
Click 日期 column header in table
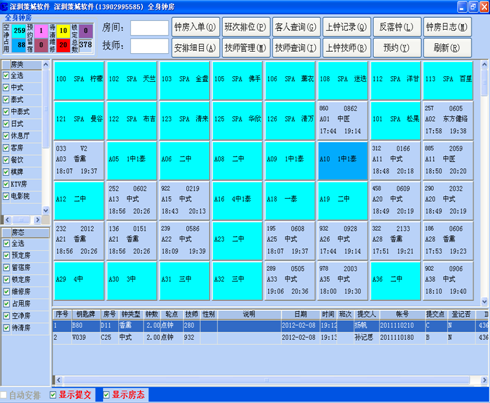pyautogui.click(x=301, y=314)
